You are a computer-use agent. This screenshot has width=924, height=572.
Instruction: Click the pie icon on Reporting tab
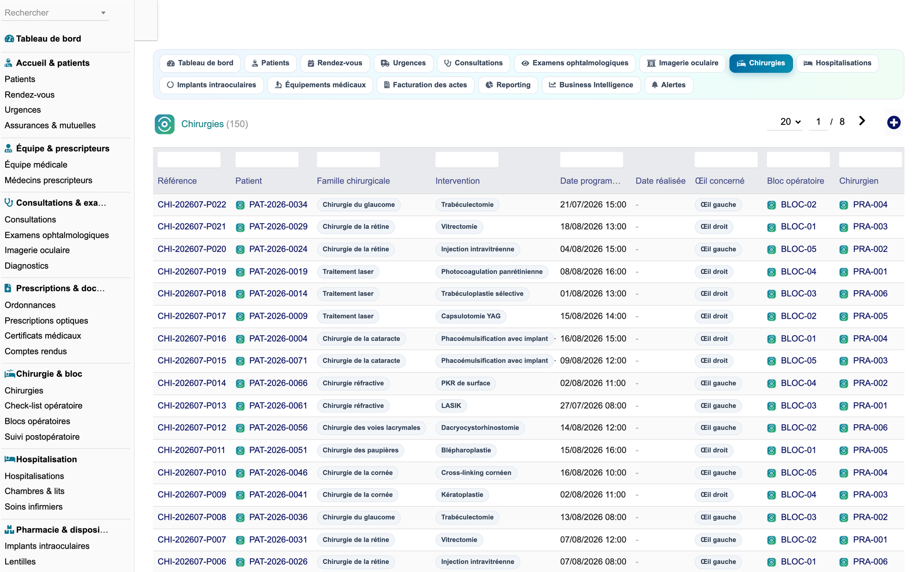click(489, 85)
